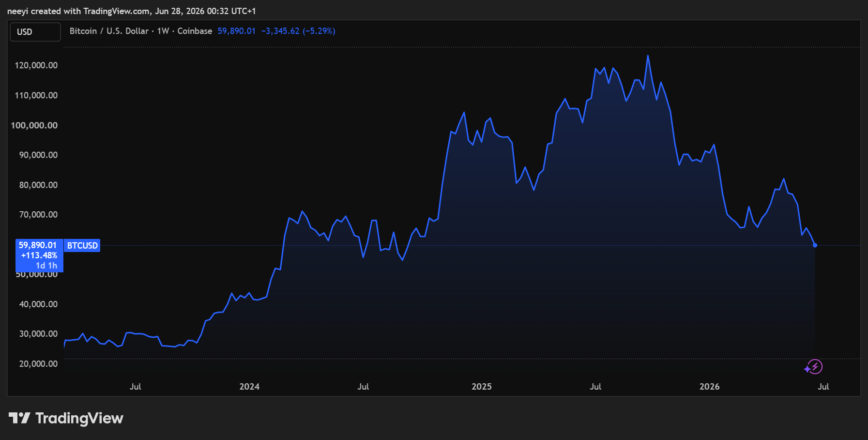Image resolution: width=868 pixels, height=440 pixels.
Task: Select the header price 59,890.01
Action: [236, 31]
